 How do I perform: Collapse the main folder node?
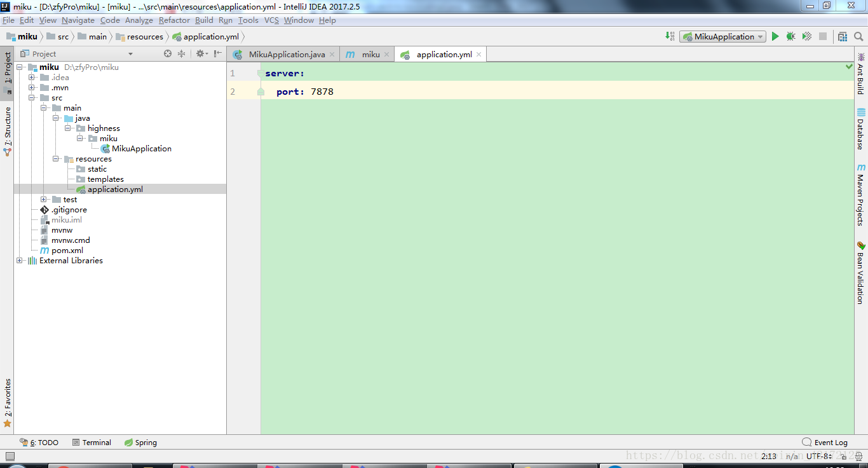pyautogui.click(x=44, y=108)
